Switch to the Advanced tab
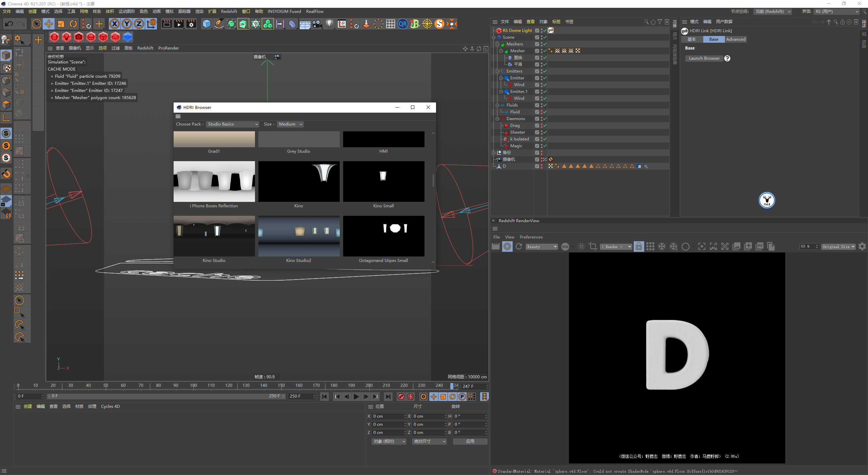This screenshot has height=475, width=868. [x=735, y=39]
